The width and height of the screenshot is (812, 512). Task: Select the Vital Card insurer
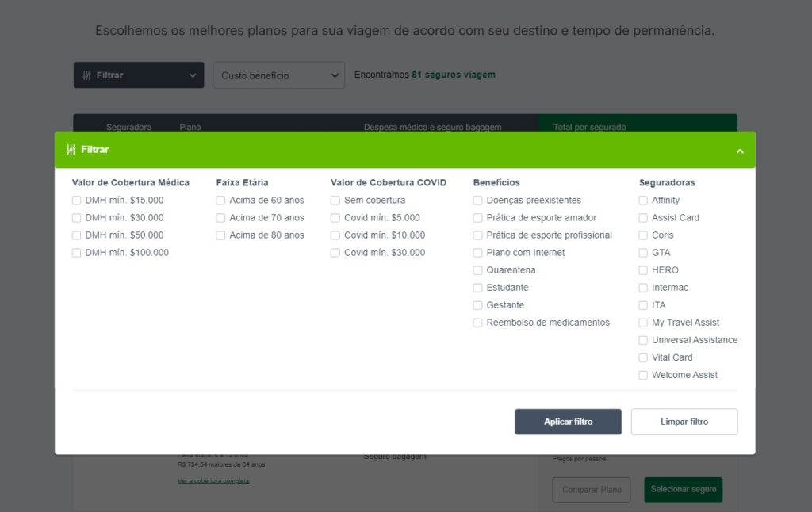[x=642, y=357]
